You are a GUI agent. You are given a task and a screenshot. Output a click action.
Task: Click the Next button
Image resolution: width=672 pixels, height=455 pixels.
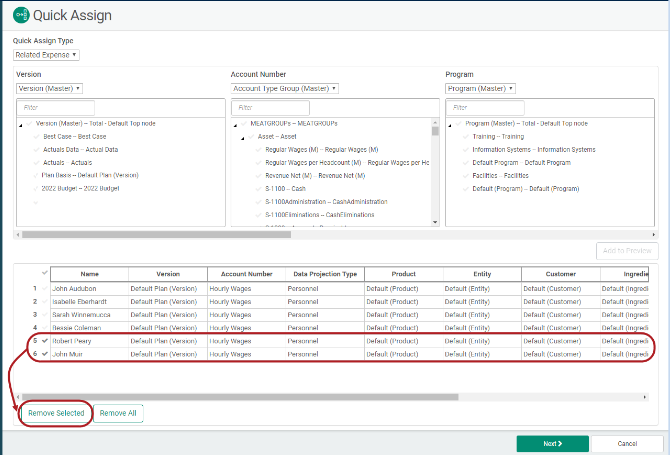[552, 444]
